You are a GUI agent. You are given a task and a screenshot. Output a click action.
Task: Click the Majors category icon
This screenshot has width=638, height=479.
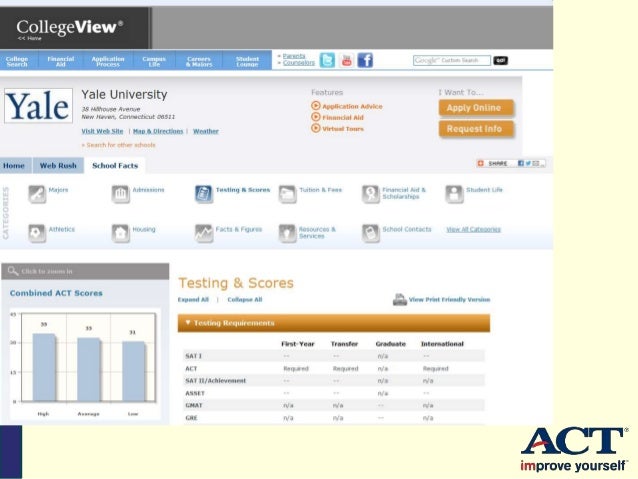click(37, 194)
